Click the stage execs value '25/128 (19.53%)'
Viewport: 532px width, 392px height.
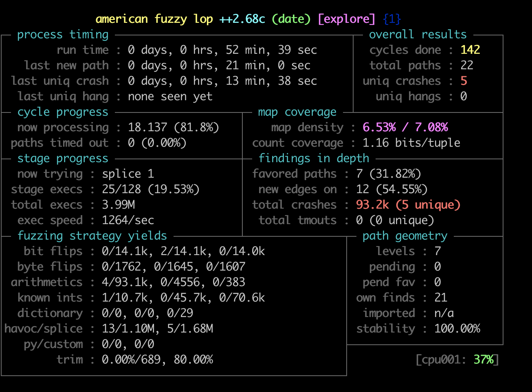coord(151,189)
